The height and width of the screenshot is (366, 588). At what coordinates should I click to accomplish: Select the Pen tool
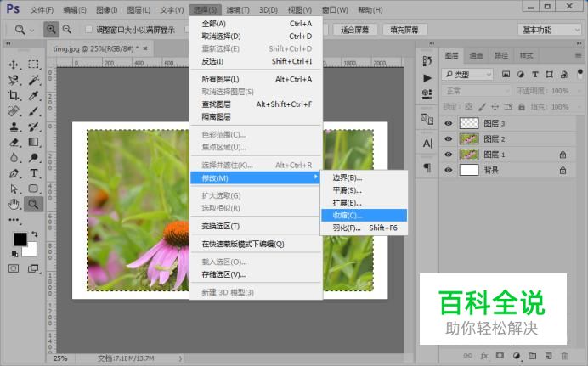pyautogui.click(x=14, y=173)
